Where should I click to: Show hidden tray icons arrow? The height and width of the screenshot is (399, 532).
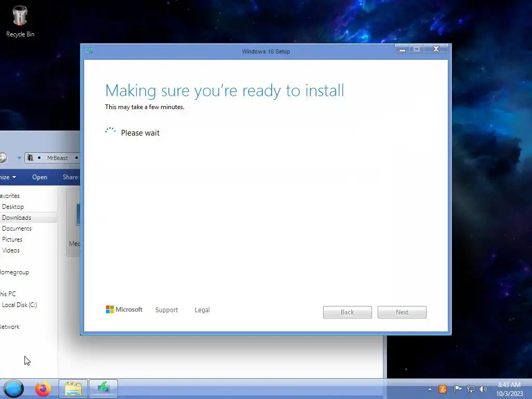click(x=430, y=389)
